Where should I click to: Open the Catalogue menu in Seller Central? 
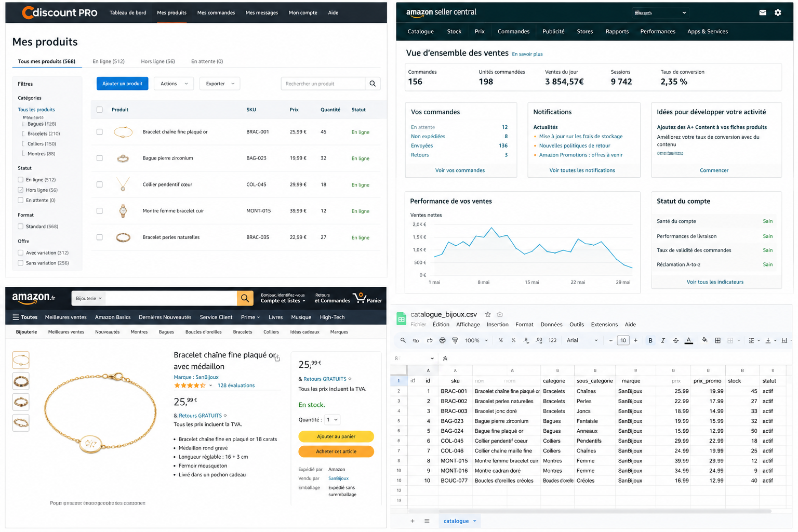coord(420,32)
